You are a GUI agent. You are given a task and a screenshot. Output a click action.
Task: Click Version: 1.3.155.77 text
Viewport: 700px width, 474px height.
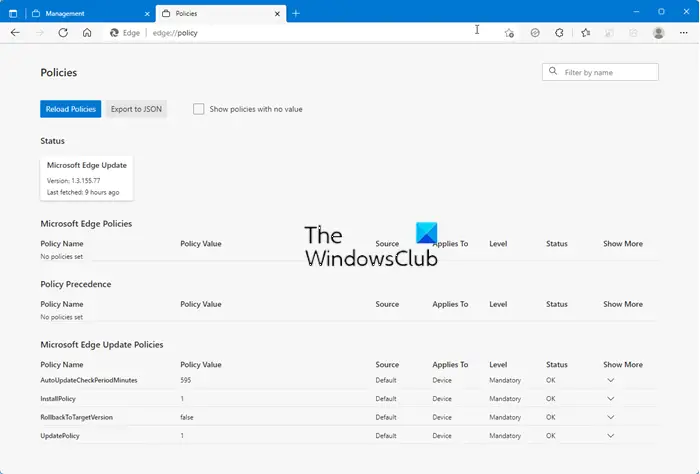click(x=74, y=181)
